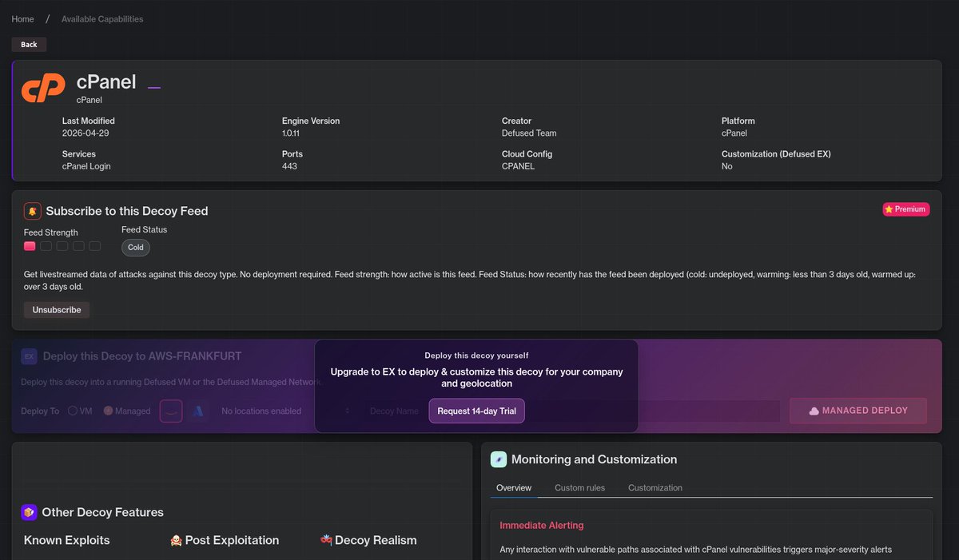Switch to the Custom rules tab

point(580,487)
